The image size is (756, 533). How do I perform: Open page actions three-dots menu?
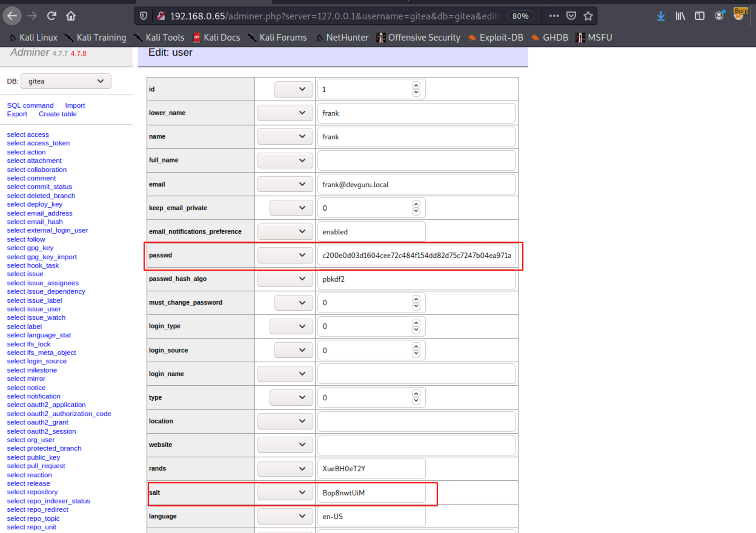coord(554,16)
